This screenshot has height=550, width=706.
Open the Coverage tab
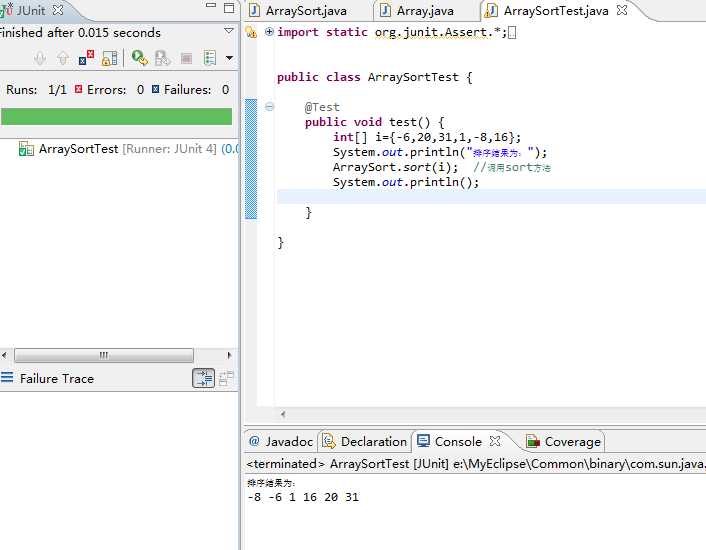click(x=563, y=442)
